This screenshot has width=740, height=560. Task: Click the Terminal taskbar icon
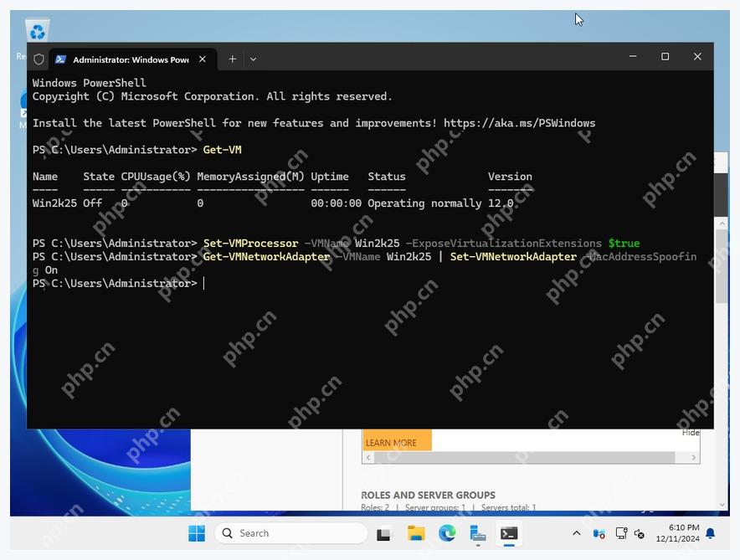tap(509, 533)
